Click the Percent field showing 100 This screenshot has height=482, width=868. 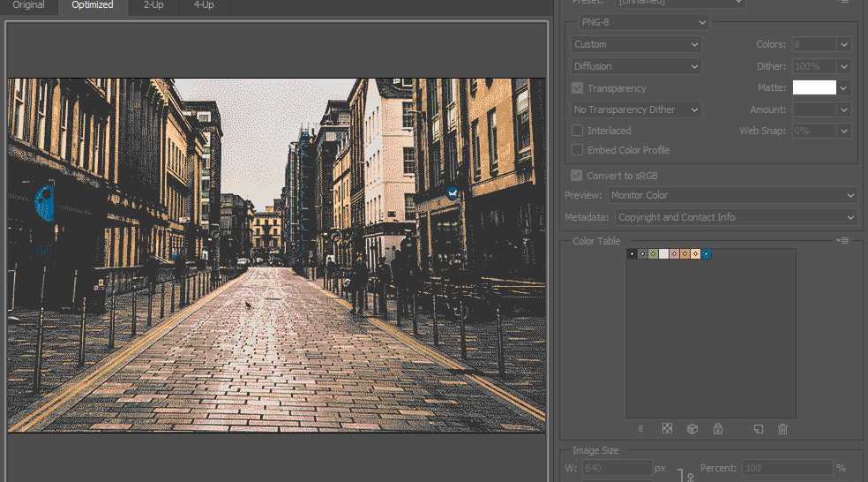click(787, 468)
